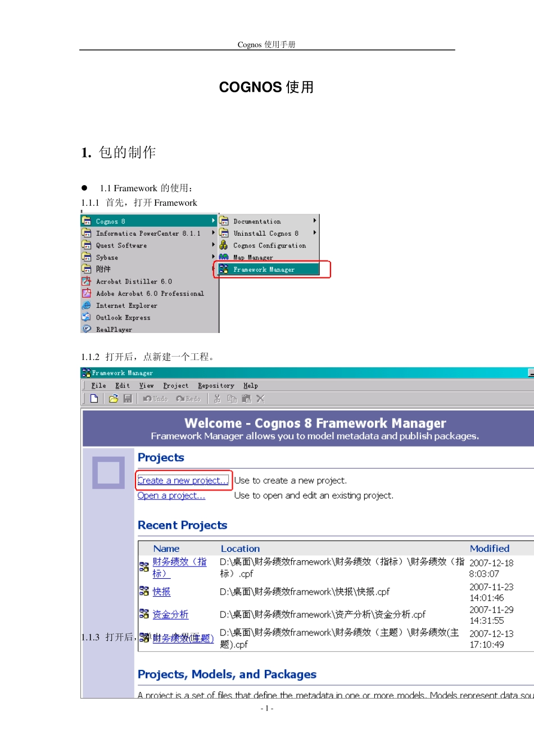Expand the Quest Software submenu arrow
The width and height of the screenshot is (534, 756).
click(214, 245)
